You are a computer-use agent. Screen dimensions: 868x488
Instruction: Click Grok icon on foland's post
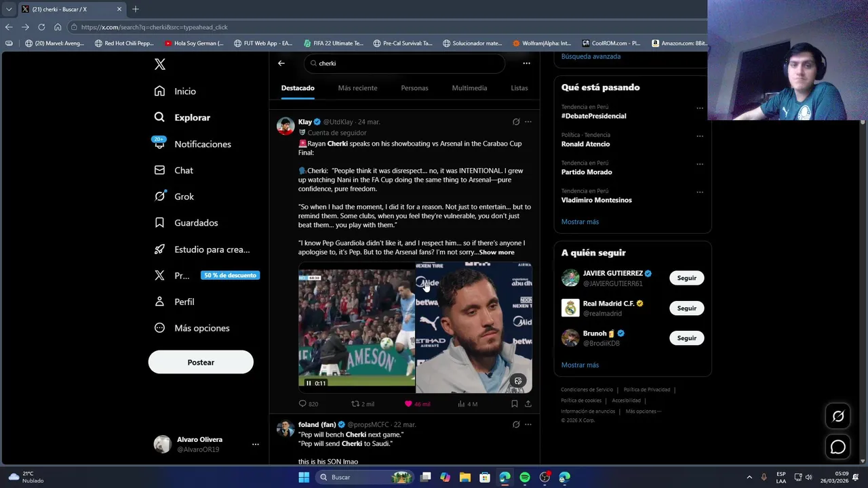(516, 425)
